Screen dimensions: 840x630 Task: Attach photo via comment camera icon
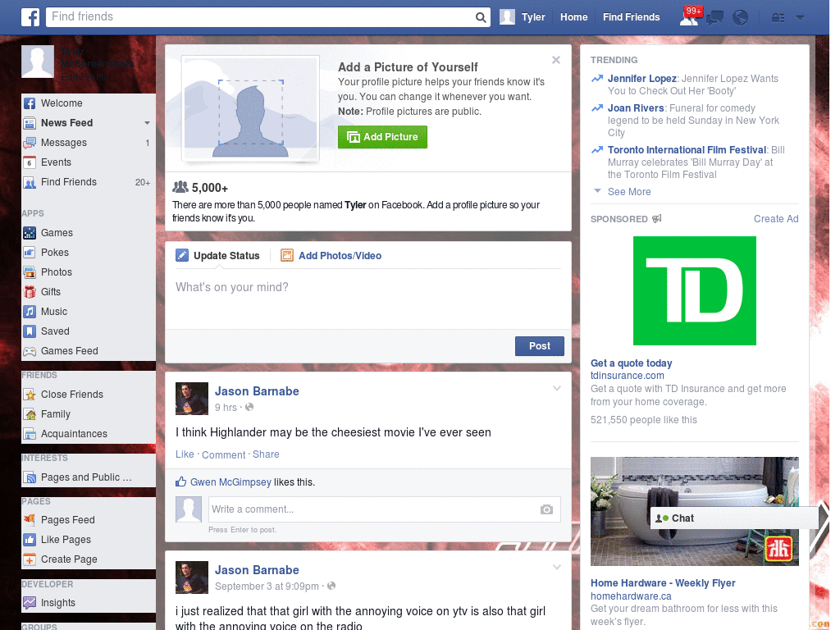coord(546,509)
